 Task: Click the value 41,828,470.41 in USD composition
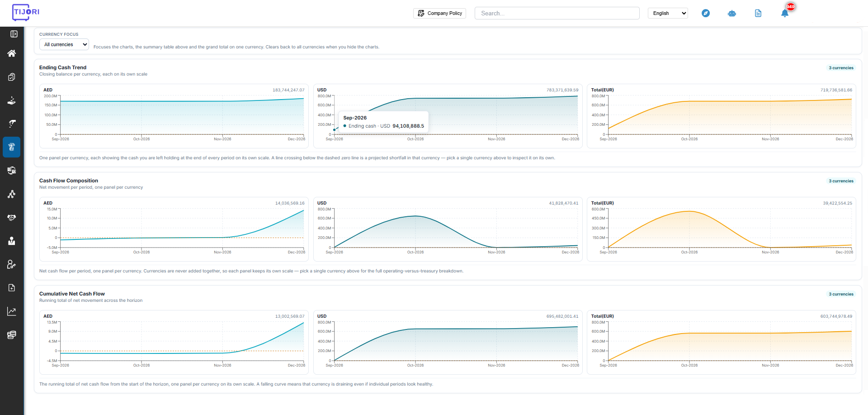[x=564, y=203]
